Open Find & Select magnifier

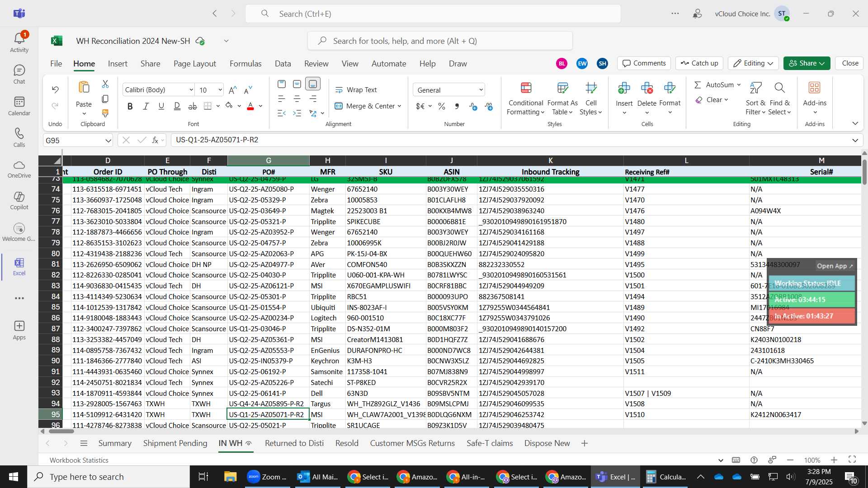pos(779,88)
